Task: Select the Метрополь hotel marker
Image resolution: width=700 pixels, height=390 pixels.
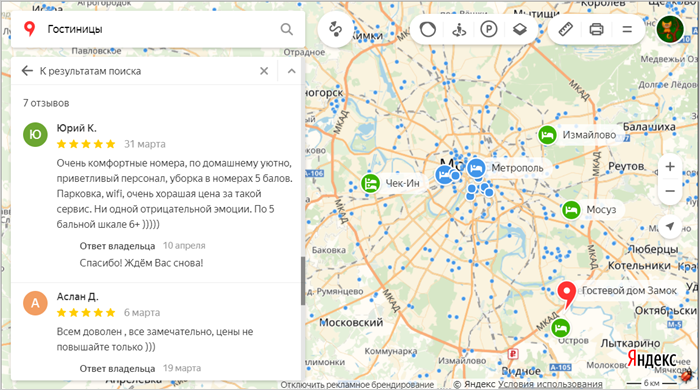Action: (476, 168)
